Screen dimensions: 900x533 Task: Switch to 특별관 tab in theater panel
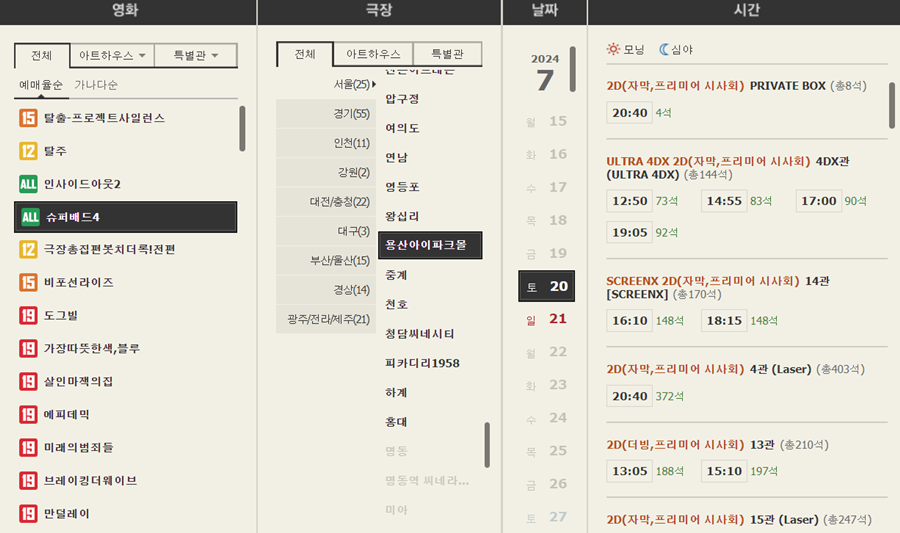coord(447,54)
